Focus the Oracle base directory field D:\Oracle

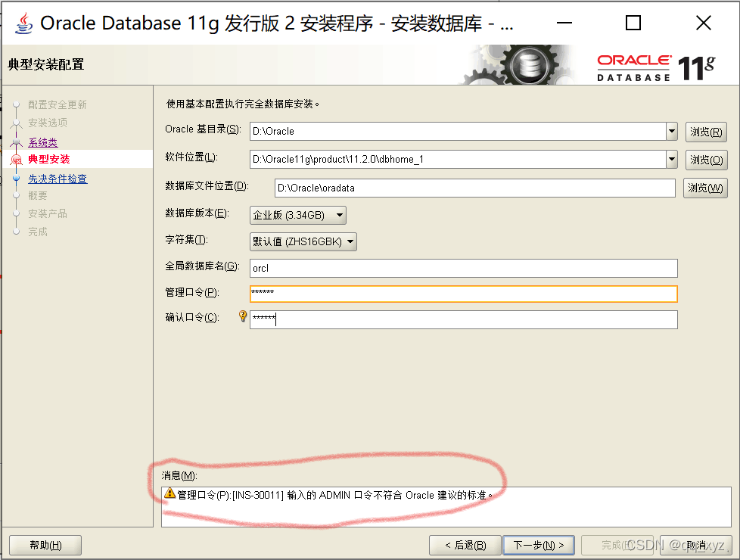click(x=458, y=131)
